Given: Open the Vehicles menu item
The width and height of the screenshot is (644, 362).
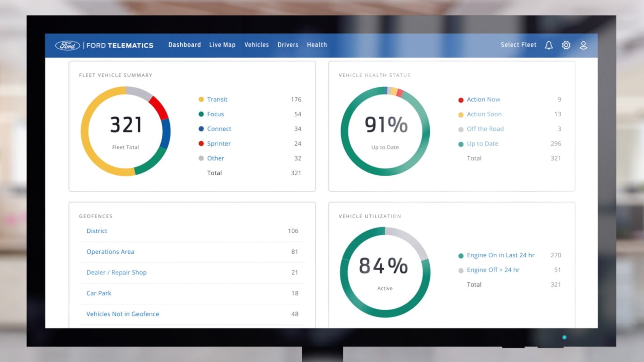Looking at the screenshot, I should click(257, 45).
